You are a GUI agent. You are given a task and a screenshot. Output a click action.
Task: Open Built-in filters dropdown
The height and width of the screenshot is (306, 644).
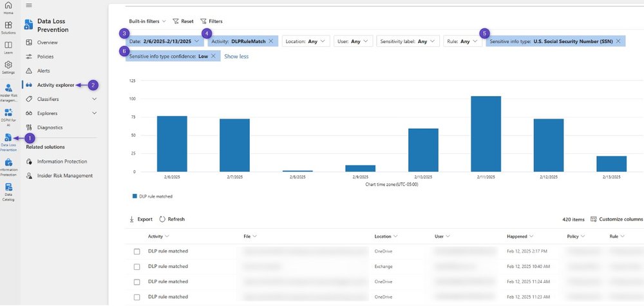point(147,21)
